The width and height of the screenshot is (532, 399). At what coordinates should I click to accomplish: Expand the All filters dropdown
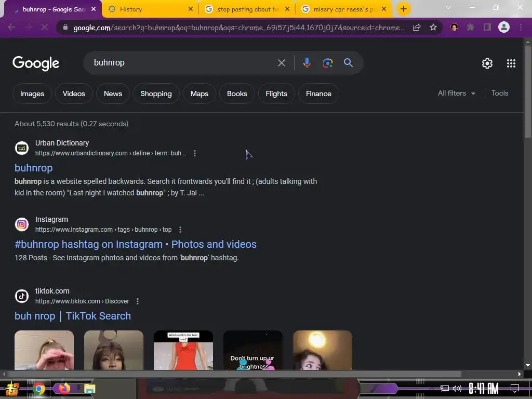[456, 94]
